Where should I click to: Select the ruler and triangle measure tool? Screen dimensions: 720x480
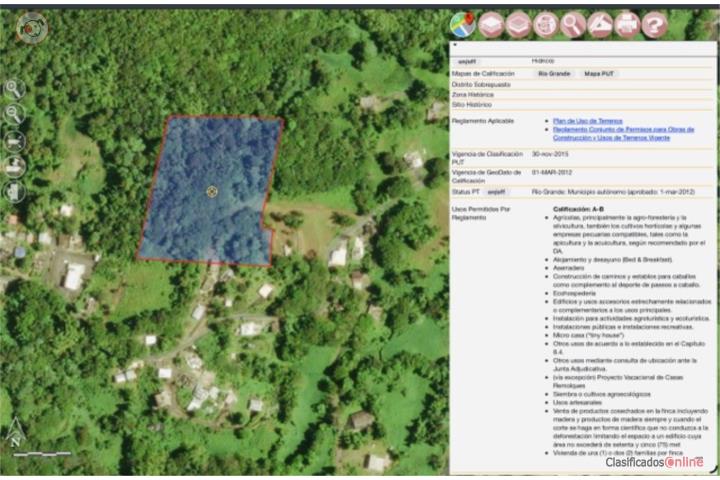click(x=600, y=24)
